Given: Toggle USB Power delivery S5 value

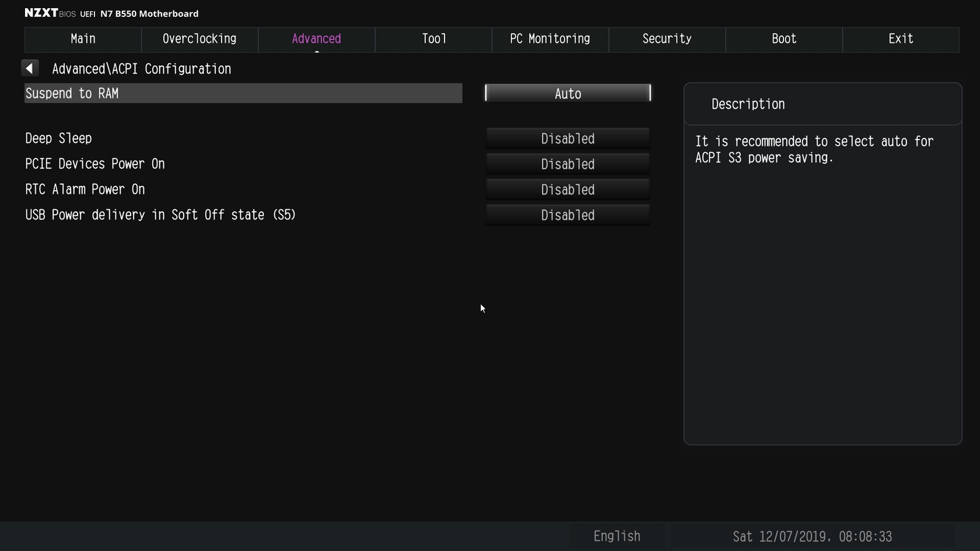Looking at the screenshot, I should [x=568, y=215].
